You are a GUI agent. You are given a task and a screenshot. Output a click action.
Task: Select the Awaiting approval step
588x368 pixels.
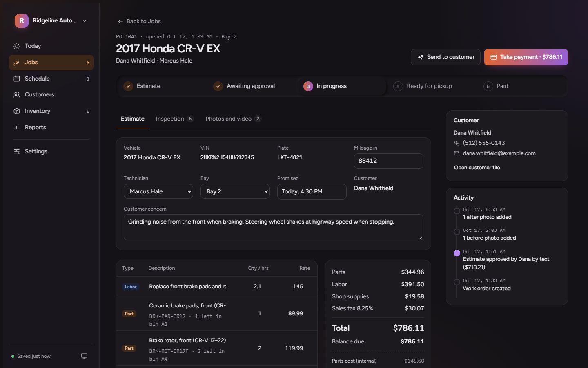coord(251,86)
